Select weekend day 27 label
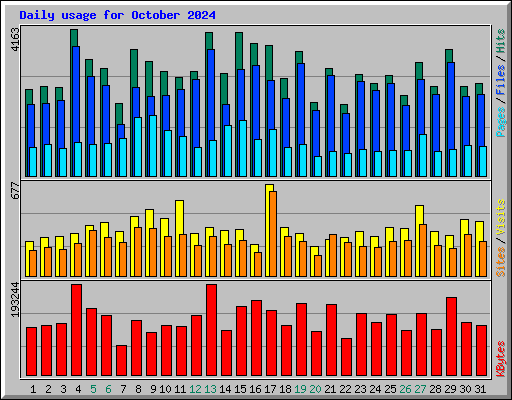The width and height of the screenshot is (512, 400). (420, 389)
